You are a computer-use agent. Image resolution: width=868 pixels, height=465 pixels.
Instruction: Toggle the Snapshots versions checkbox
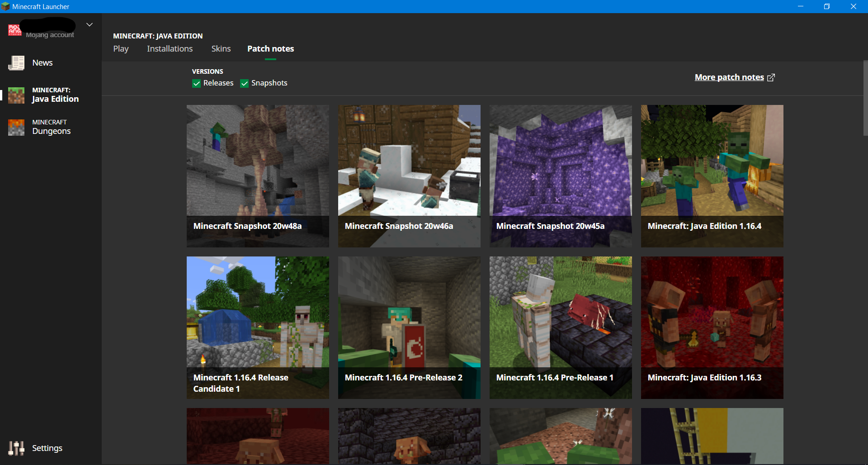click(x=245, y=83)
